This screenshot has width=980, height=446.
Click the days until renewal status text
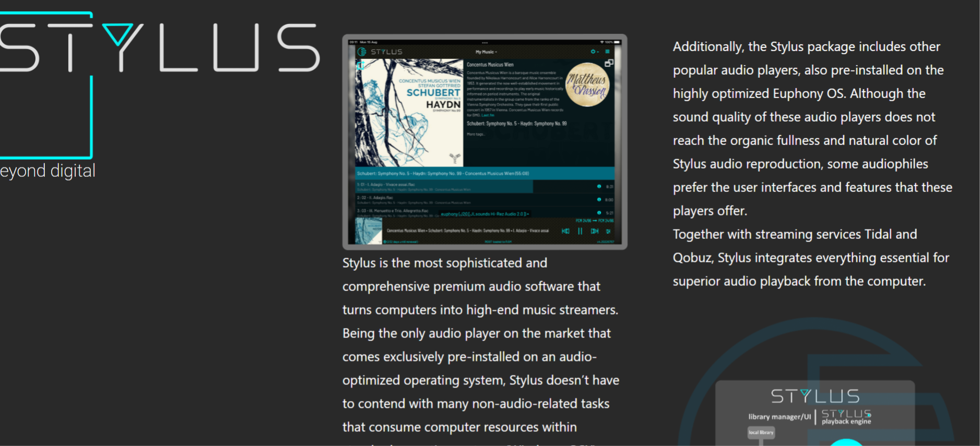(x=401, y=242)
